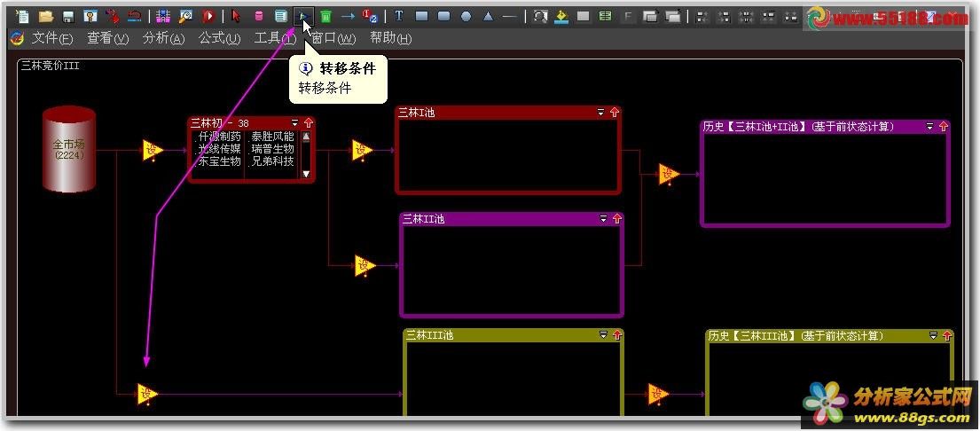
Task: Select stock 光线传媒 in 三林初 list
Action: pos(219,149)
